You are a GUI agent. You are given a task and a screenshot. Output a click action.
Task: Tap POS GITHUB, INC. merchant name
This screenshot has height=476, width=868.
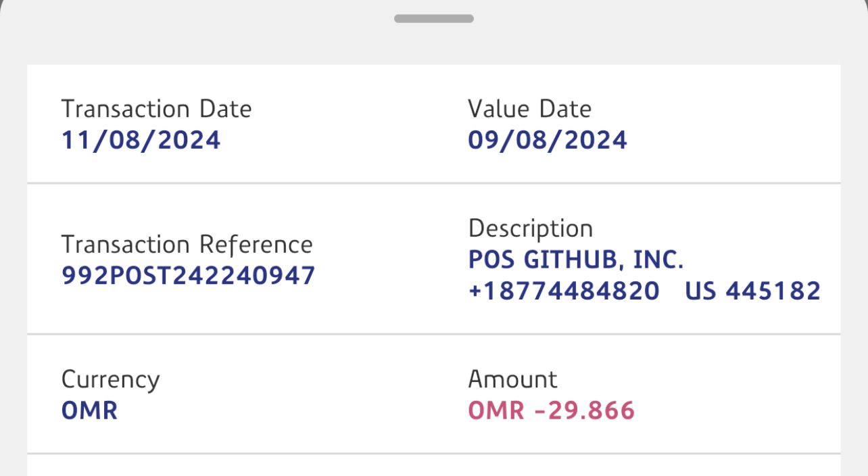click(x=576, y=260)
